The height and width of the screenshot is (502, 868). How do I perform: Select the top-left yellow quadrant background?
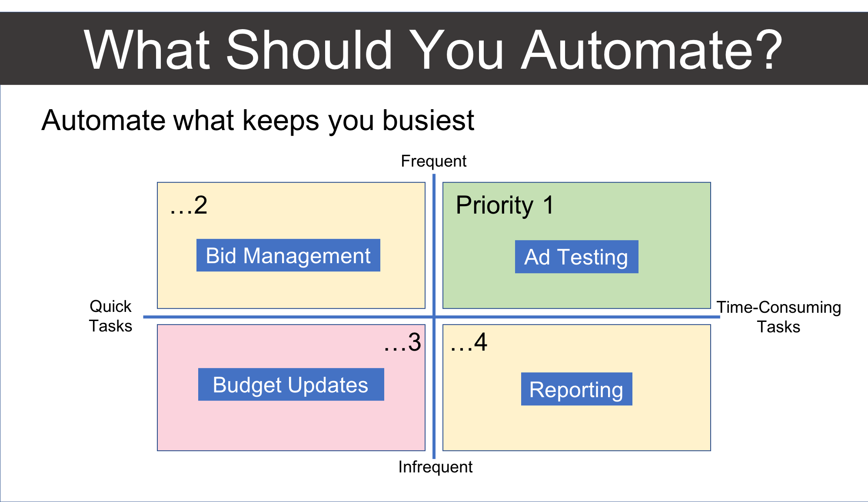click(291, 287)
